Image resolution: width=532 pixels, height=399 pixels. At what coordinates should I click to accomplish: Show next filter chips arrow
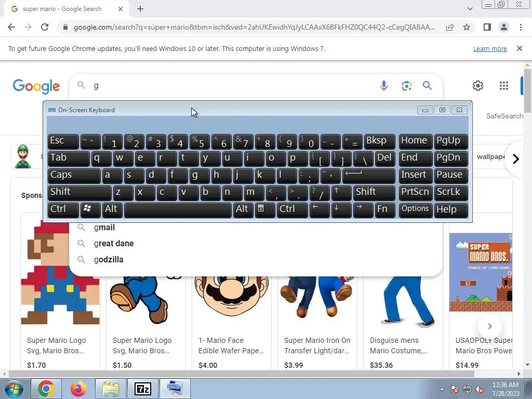[x=516, y=158]
